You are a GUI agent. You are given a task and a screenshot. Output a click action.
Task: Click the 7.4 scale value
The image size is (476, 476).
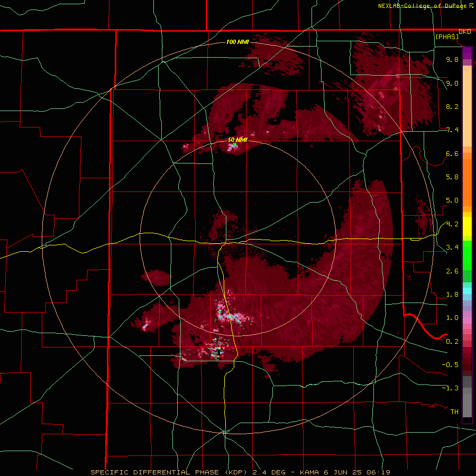point(452,130)
